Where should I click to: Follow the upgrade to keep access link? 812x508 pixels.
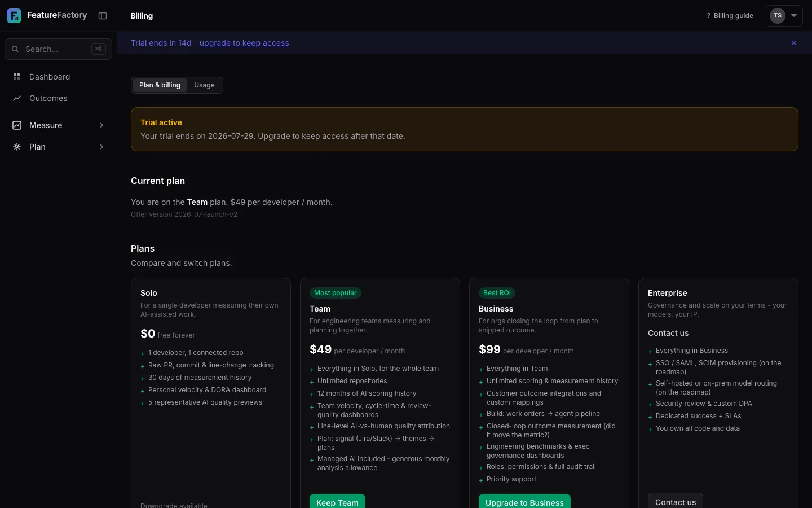244,43
